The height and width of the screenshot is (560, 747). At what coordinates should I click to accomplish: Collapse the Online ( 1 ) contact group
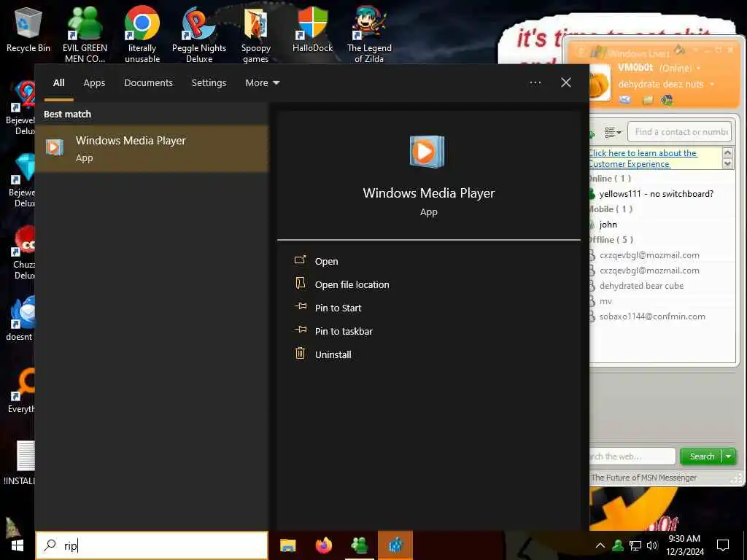(610, 179)
